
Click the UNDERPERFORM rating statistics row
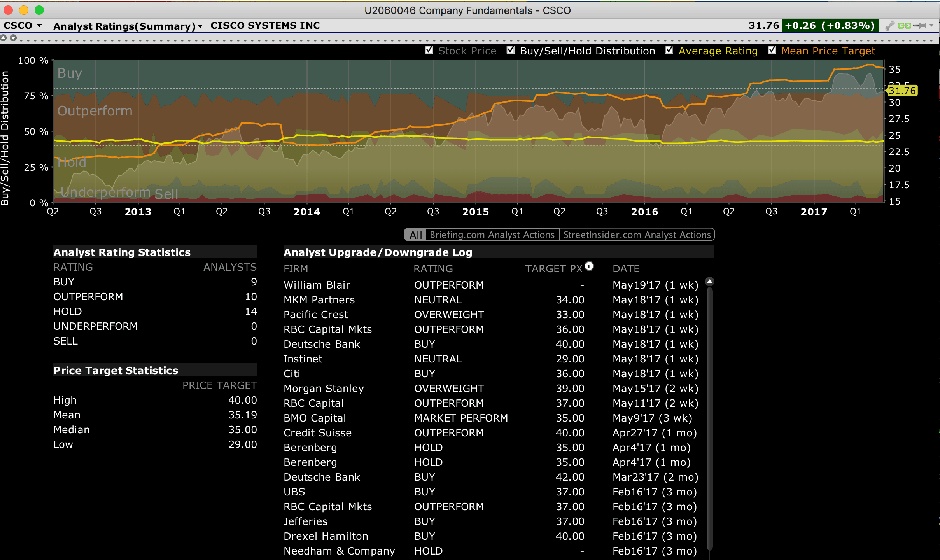pos(155,326)
